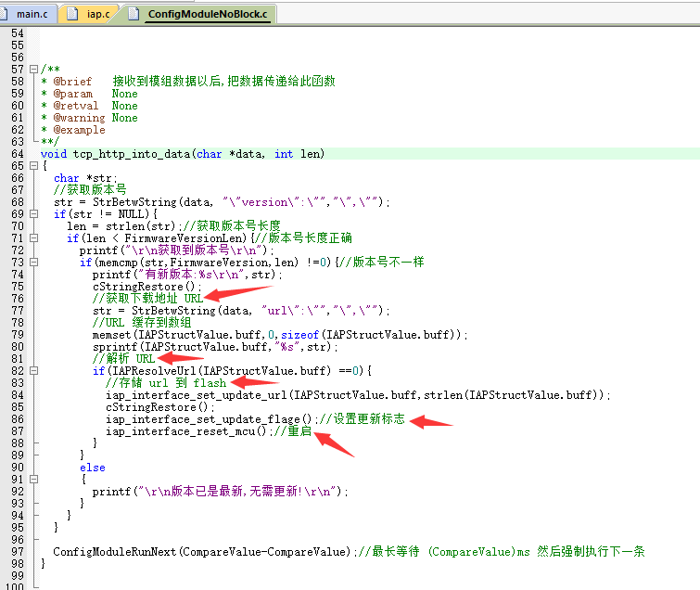Click the @retval None comment line
Screen dimensions: 700x590
click(89, 106)
